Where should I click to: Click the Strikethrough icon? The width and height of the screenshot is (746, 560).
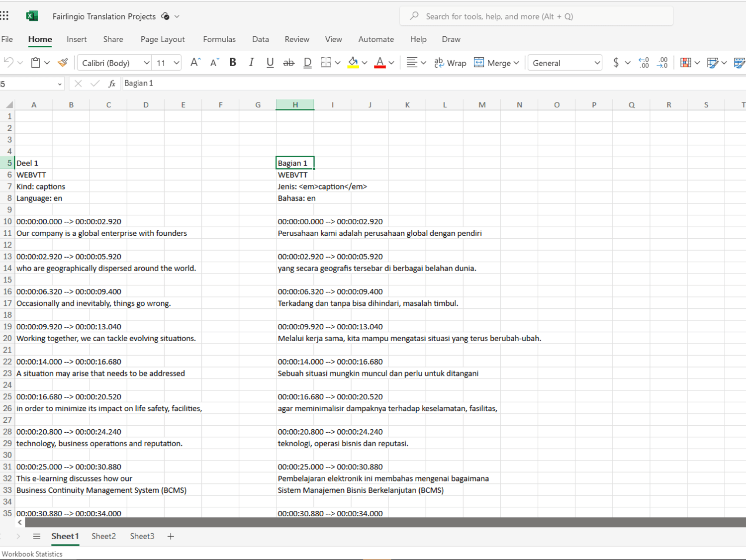point(288,63)
